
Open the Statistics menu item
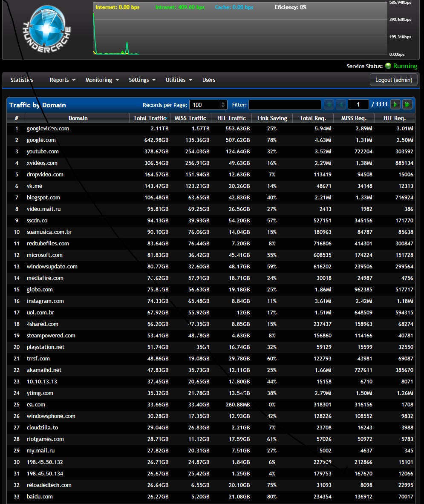tap(22, 80)
